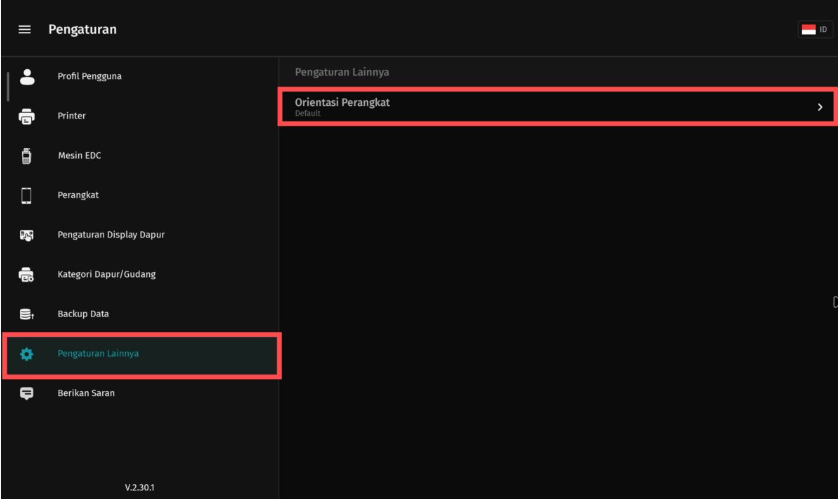Go to Mesin EDC settings label
Image resolution: width=838 pixels, height=499 pixels.
[78, 156]
